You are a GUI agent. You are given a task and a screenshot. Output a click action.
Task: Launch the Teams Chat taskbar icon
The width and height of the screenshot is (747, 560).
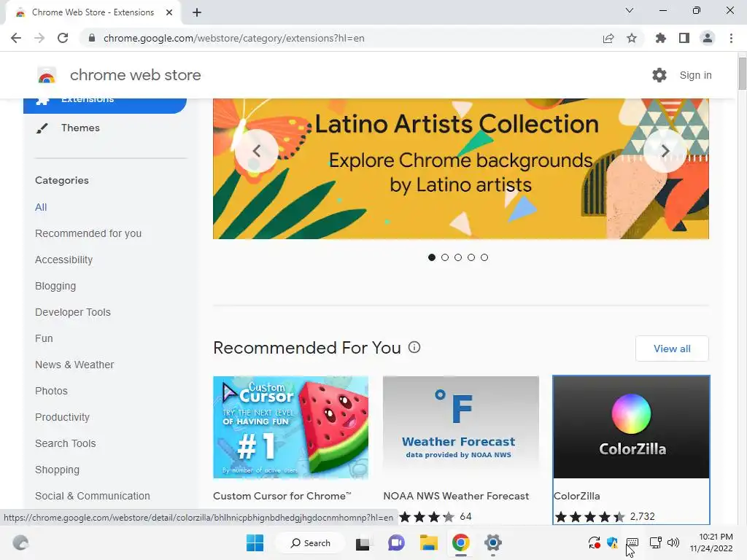tap(396, 542)
